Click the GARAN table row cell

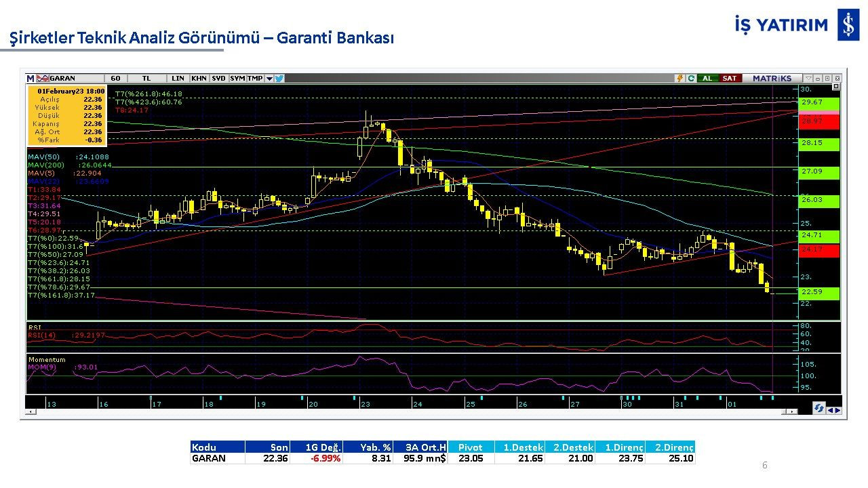(217, 458)
